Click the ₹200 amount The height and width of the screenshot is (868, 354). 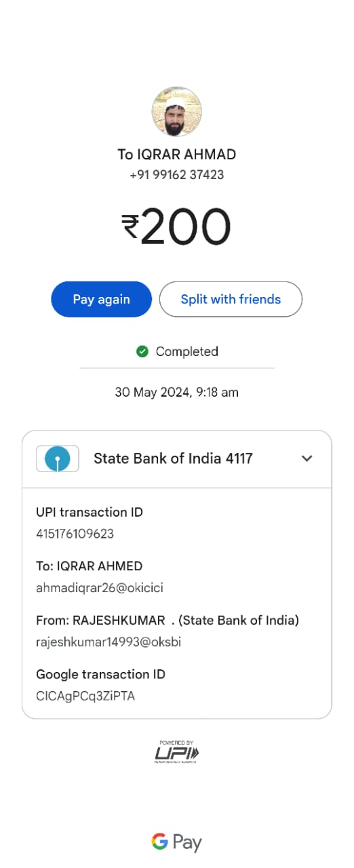176,226
